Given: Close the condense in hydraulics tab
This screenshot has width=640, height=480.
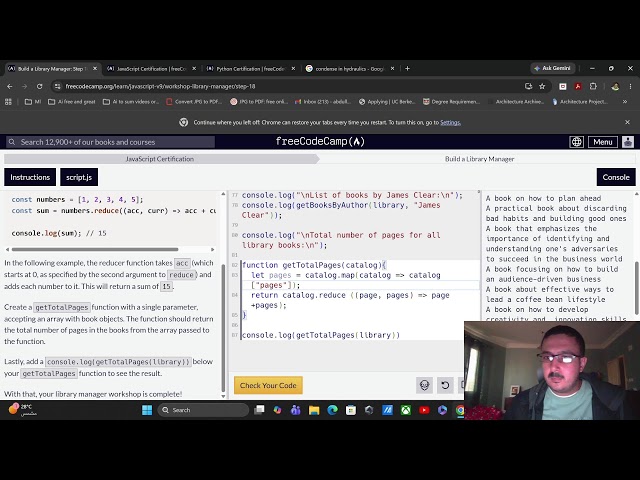Looking at the screenshot, I should tap(392, 69).
